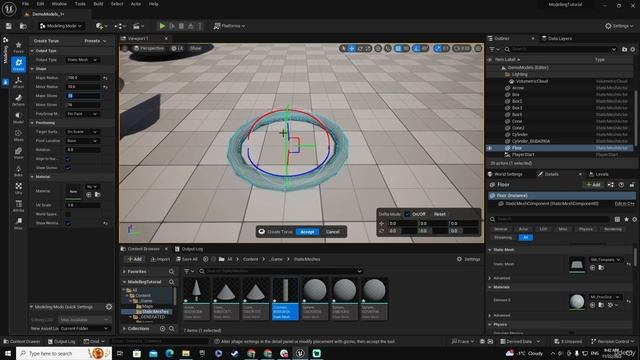
Task: Select the translate gizmo tool in viewport
Action: 351,49
